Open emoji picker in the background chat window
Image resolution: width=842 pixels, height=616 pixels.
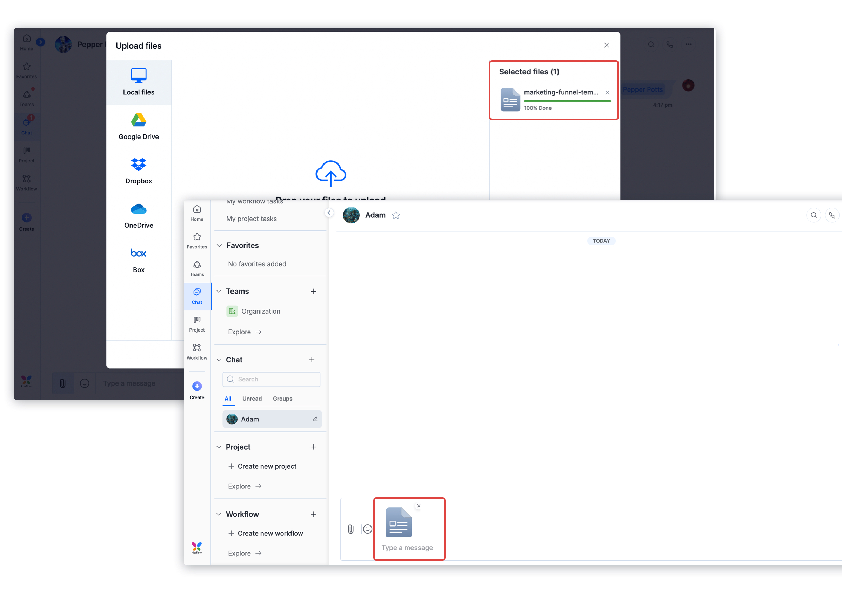(x=85, y=383)
